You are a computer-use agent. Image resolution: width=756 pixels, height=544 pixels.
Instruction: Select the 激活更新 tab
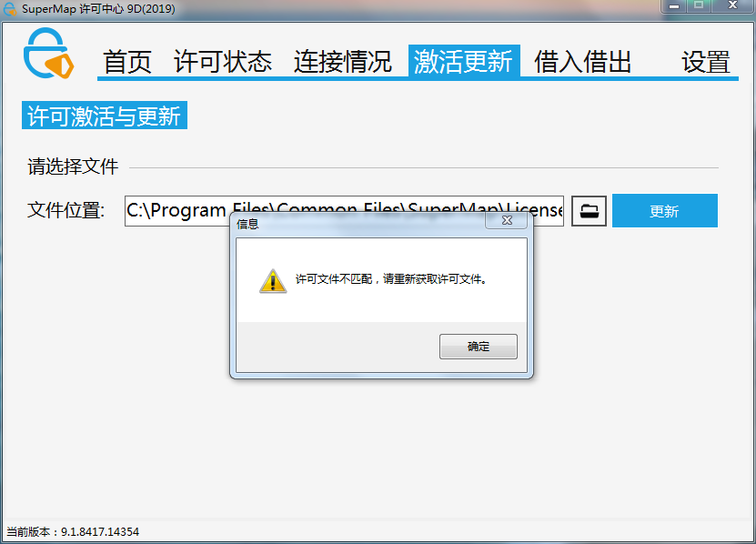point(464,61)
